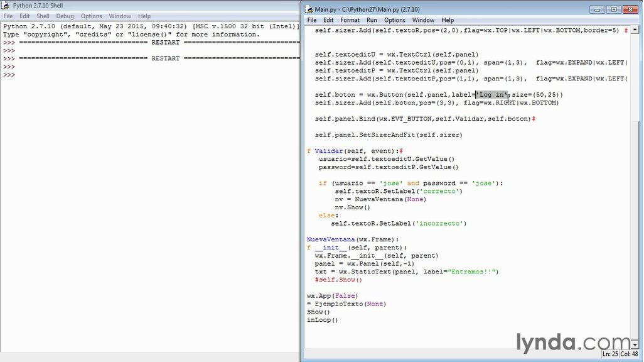The height and width of the screenshot is (362, 644).
Task: Open Options menu in Main.py editor
Action: coord(395,20)
